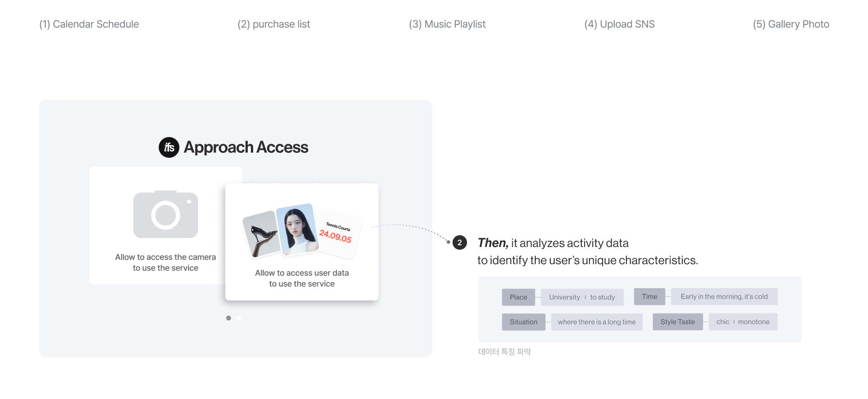Click the Place tag

519,297
